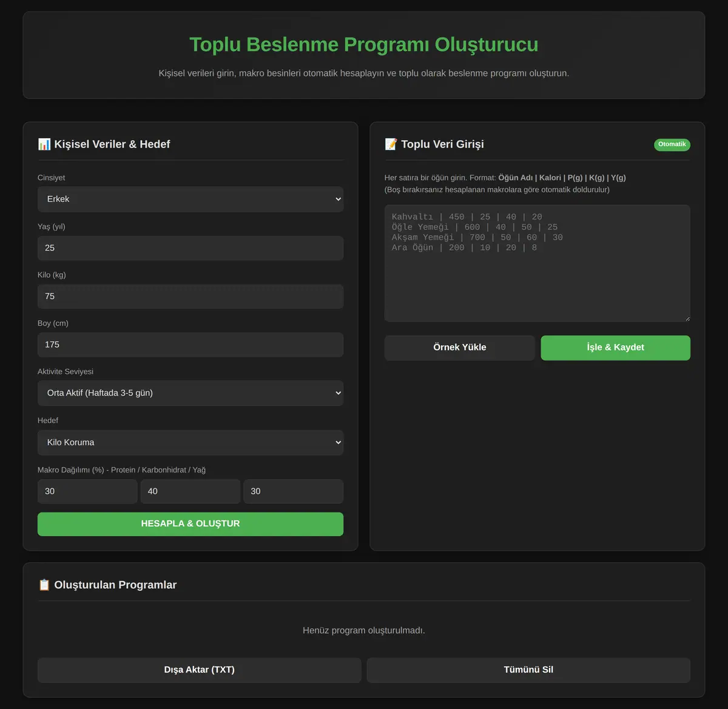This screenshot has width=728, height=709.
Task: Click the title Toplu Beslenme Programı Oluşturucu
Action: coord(364,44)
